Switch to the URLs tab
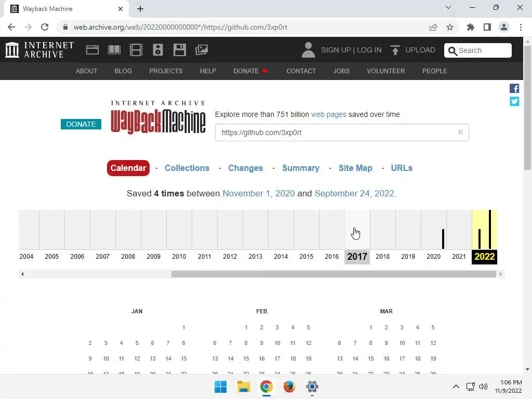The width and height of the screenshot is (532, 399). (x=402, y=168)
